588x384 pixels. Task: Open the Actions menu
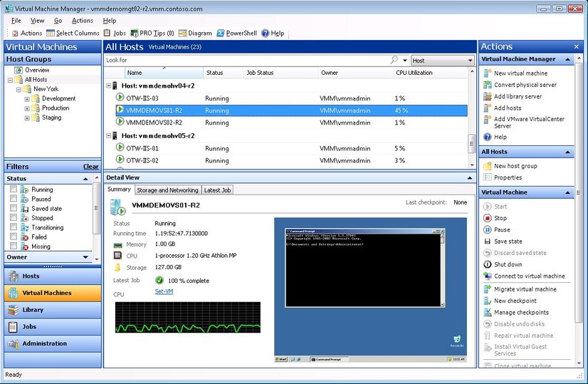coord(82,21)
